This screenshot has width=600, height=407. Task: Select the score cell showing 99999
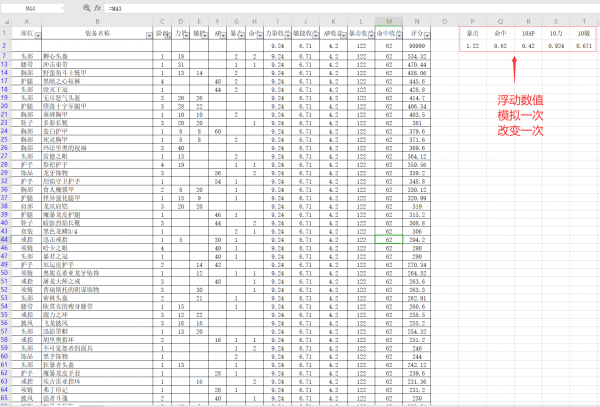pos(418,45)
